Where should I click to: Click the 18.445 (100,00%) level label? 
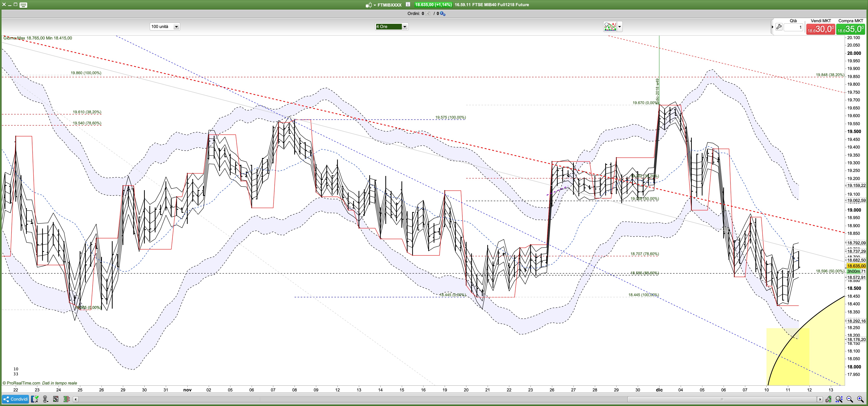[x=644, y=295]
